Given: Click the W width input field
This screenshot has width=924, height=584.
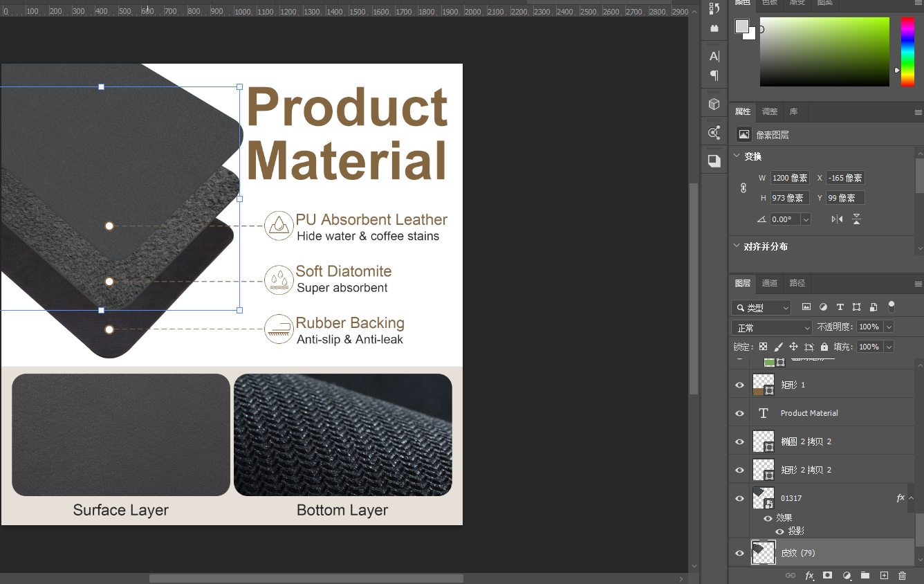Looking at the screenshot, I should tap(790, 178).
